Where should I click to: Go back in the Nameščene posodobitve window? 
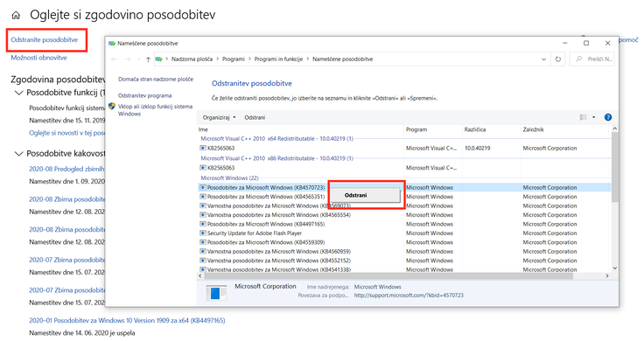(114, 59)
